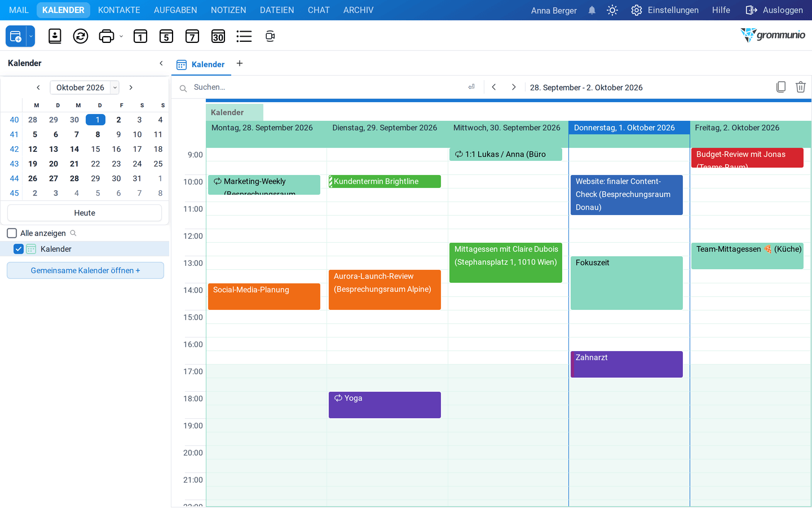Collapse the Kalender side panel
Viewport: 812px width, 508px height.
click(161, 63)
